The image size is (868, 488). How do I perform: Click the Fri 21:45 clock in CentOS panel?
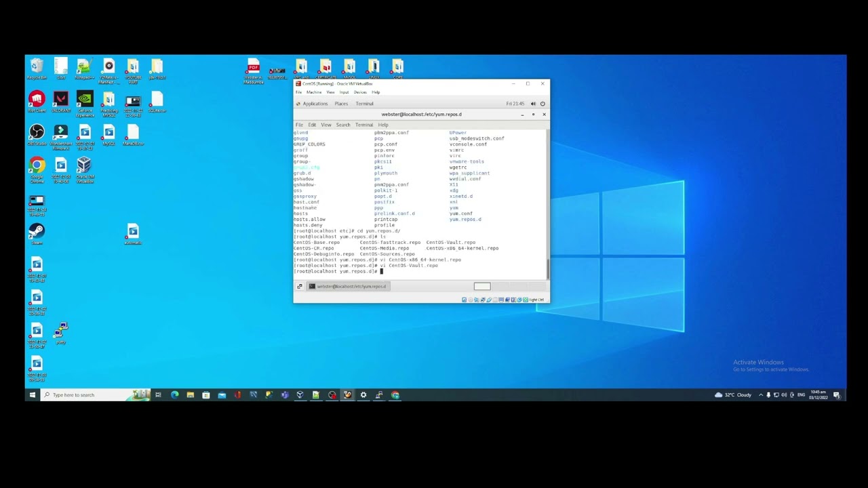515,104
